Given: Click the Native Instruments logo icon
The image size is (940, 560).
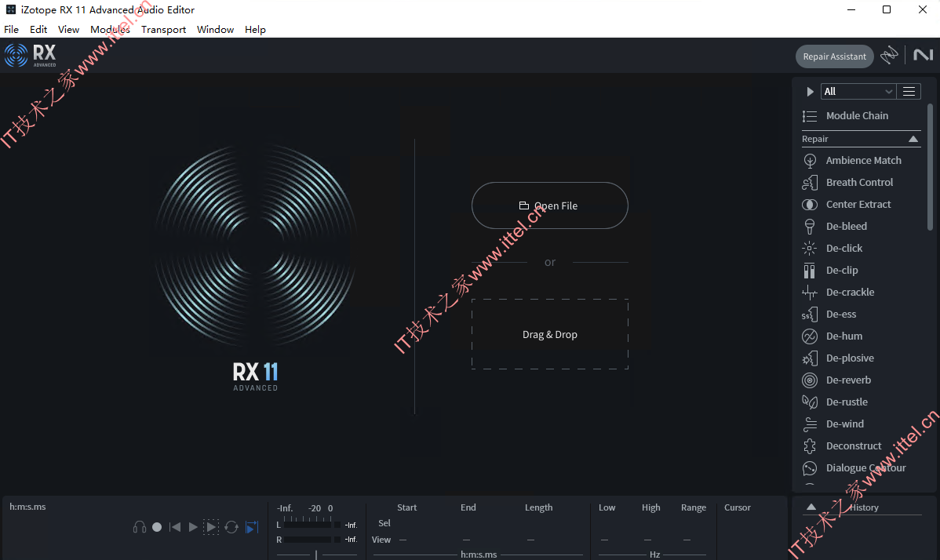Looking at the screenshot, I should (924, 55).
